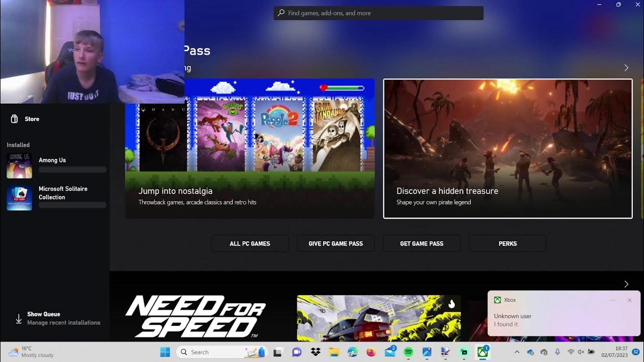The height and width of the screenshot is (362, 644).
Task: Expand the lower games row with the right chevron
Action: click(626, 284)
